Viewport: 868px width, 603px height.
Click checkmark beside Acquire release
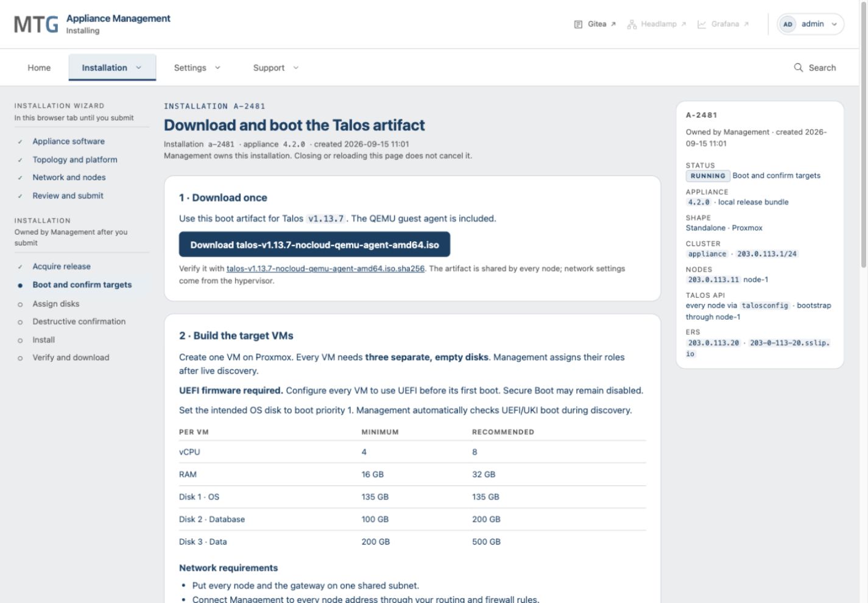(20, 267)
